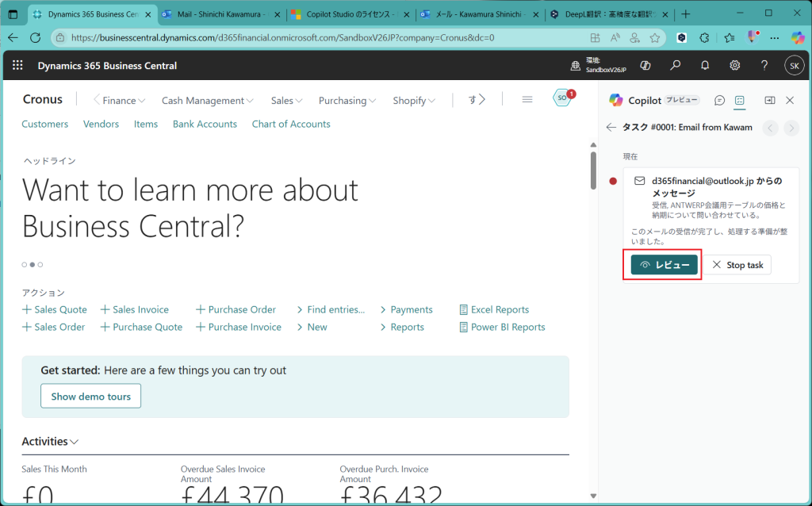Expand the Cash Management menu
Viewport: 812px width, 506px height.
click(x=208, y=101)
